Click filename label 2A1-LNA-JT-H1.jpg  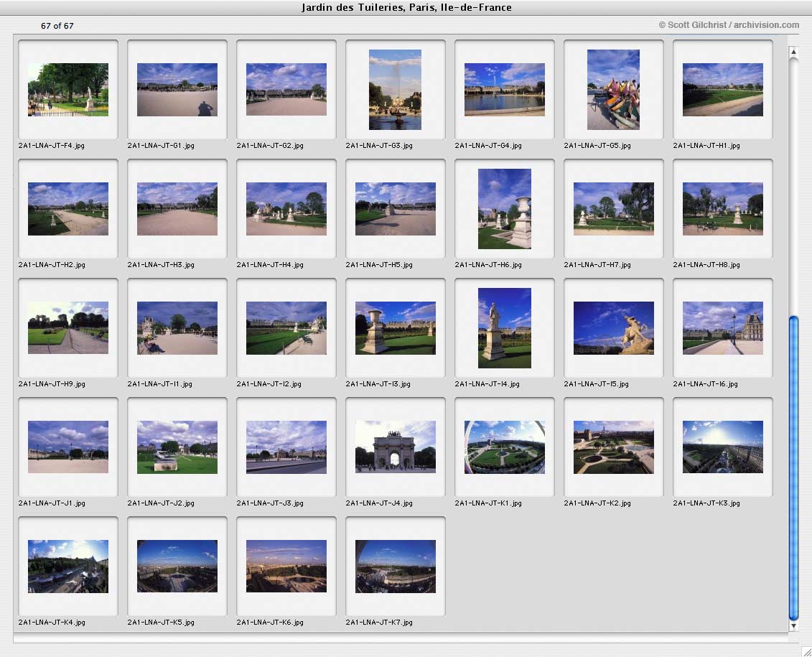click(x=706, y=146)
